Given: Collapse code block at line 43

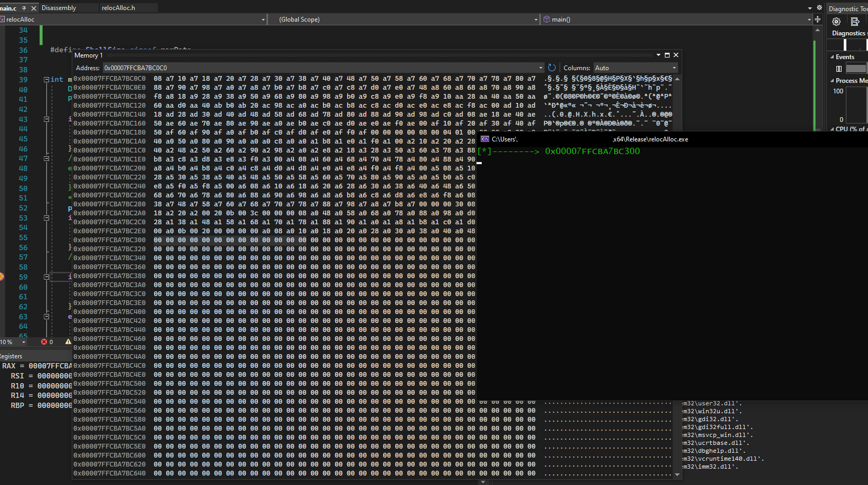Looking at the screenshot, I should (x=46, y=119).
